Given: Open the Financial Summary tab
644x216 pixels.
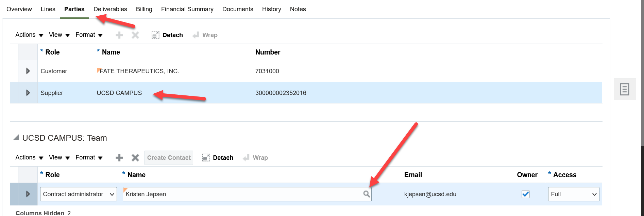Looking at the screenshot, I should (x=187, y=9).
